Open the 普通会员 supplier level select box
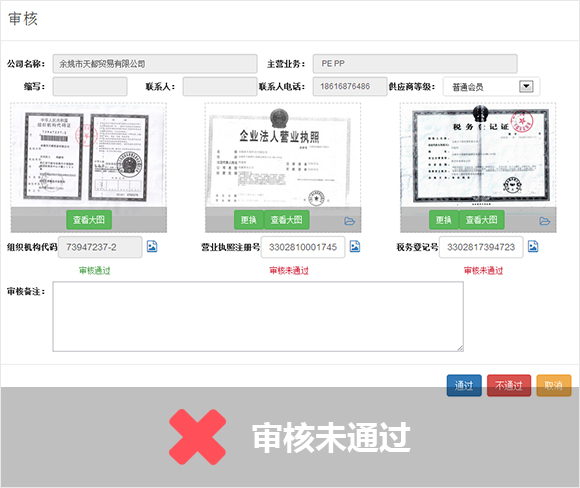The width and height of the screenshot is (580, 488). (491, 87)
